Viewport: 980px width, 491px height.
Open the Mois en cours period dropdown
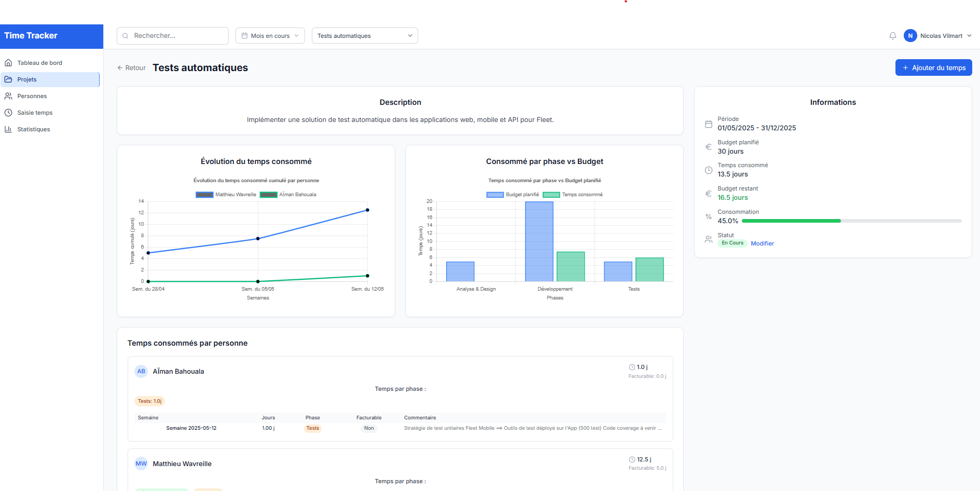[270, 35]
